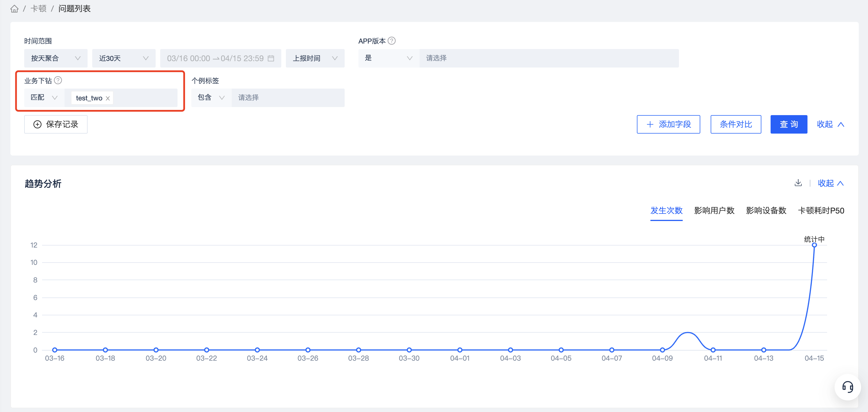
Task: Open customer support headset icon
Action: coord(848,387)
